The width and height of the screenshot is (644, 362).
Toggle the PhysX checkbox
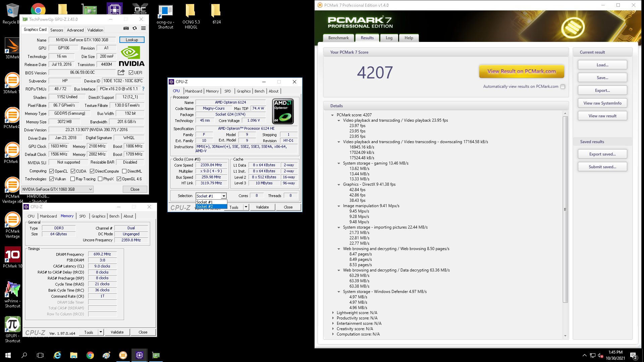click(100, 179)
